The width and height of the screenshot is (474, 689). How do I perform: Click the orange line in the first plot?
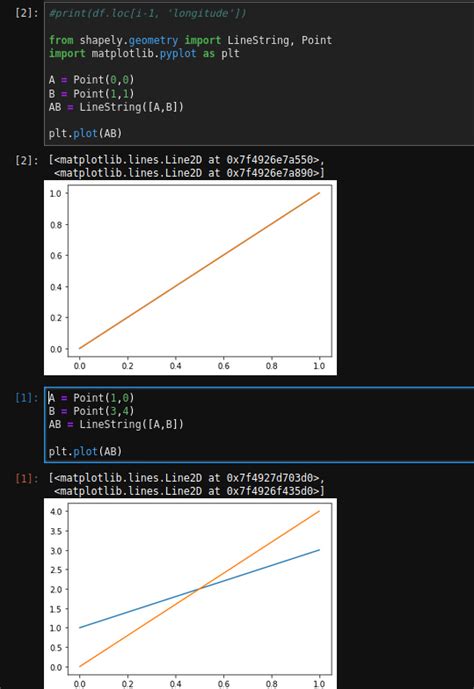tap(199, 271)
